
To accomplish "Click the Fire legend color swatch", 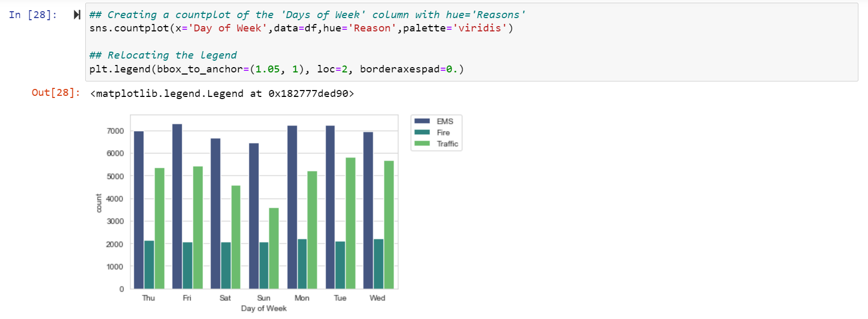I will click(422, 132).
